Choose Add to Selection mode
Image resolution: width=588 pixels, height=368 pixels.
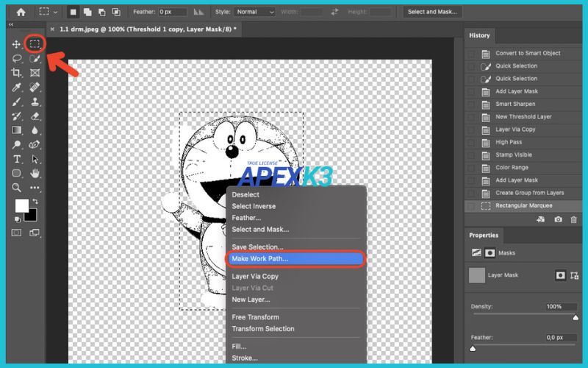[87, 12]
